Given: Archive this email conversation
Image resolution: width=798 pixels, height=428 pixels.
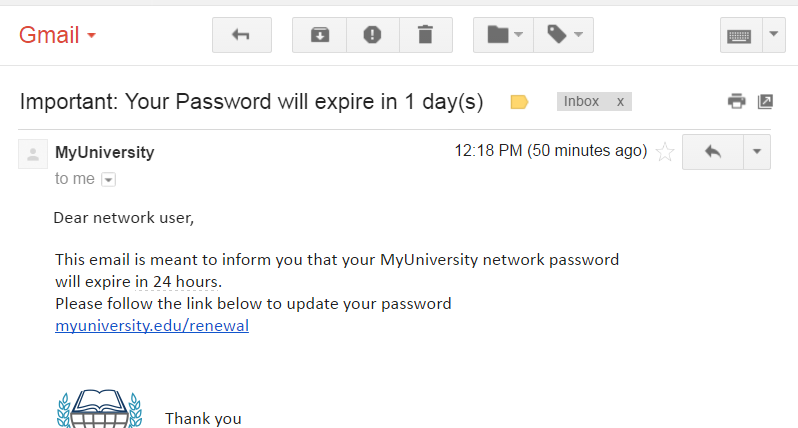Looking at the screenshot, I should click(x=319, y=35).
